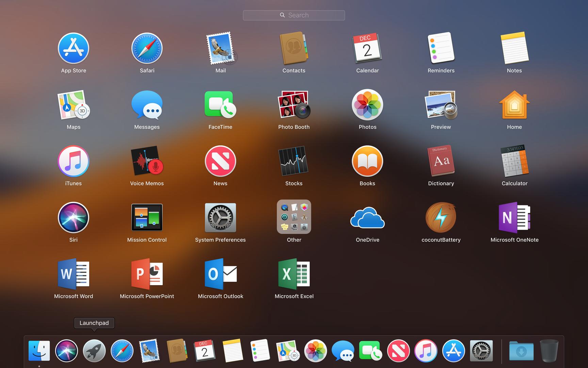Viewport: 588px width, 368px height.
Task: Launch Microsoft Outlook
Action: [x=220, y=274]
